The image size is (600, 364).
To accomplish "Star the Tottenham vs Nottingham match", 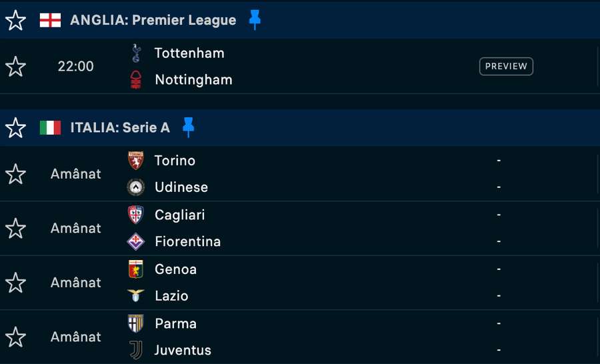I will tap(15, 66).
